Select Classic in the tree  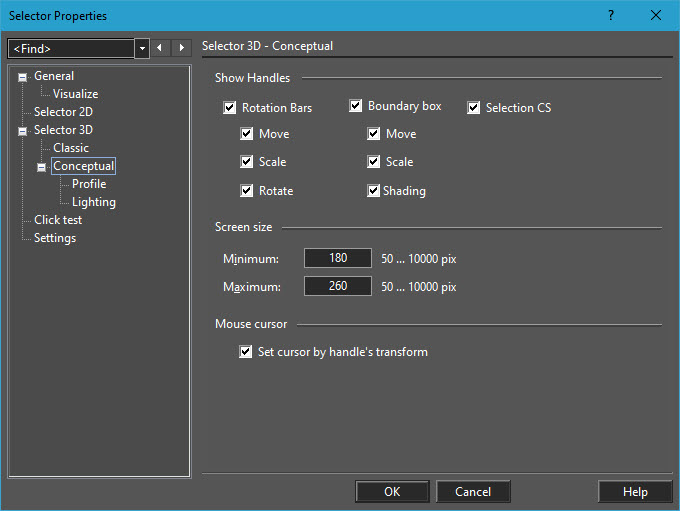pos(71,148)
